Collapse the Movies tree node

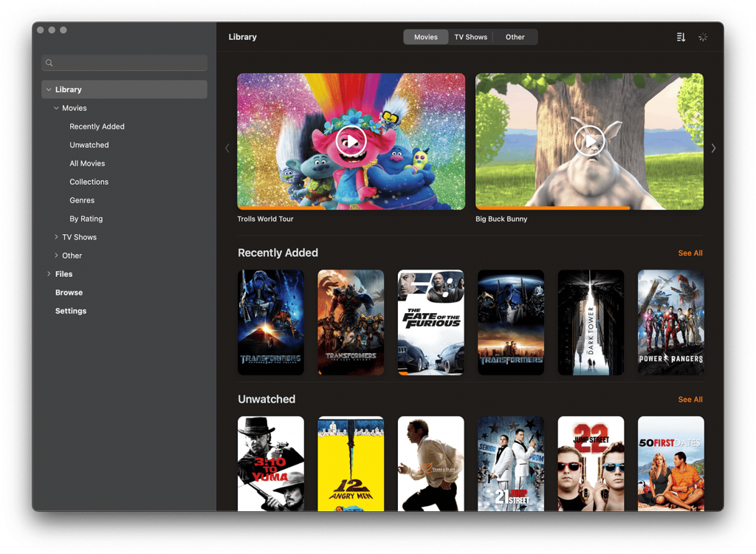[56, 109]
